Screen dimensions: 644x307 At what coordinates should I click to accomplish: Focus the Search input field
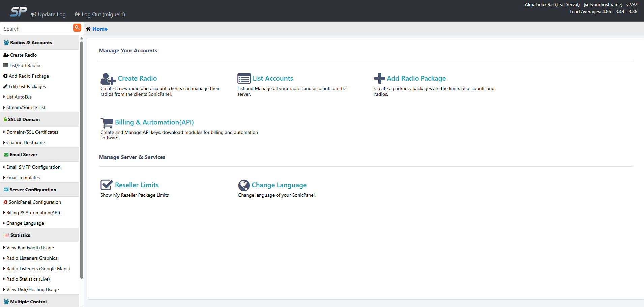[x=37, y=29]
